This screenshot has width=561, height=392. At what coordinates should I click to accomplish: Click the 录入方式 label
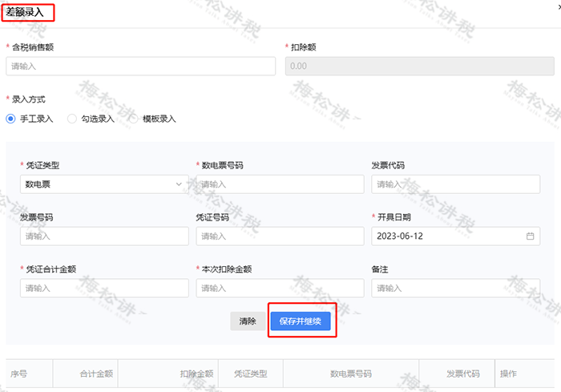(29, 99)
